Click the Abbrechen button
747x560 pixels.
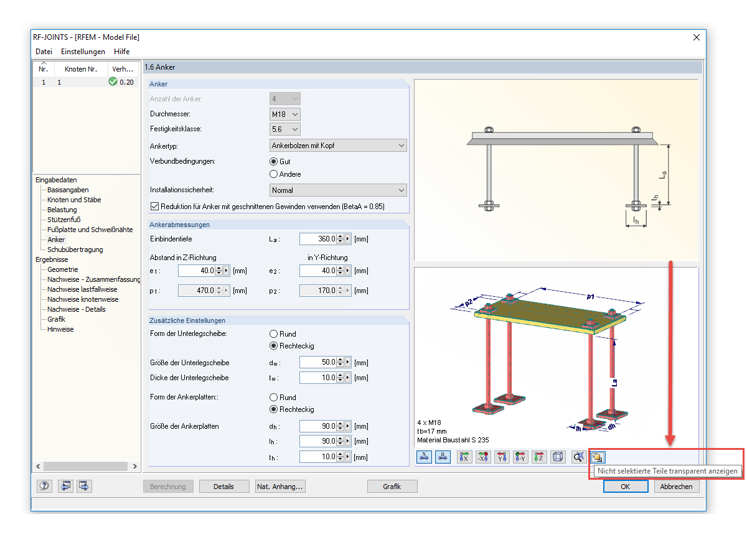click(677, 487)
